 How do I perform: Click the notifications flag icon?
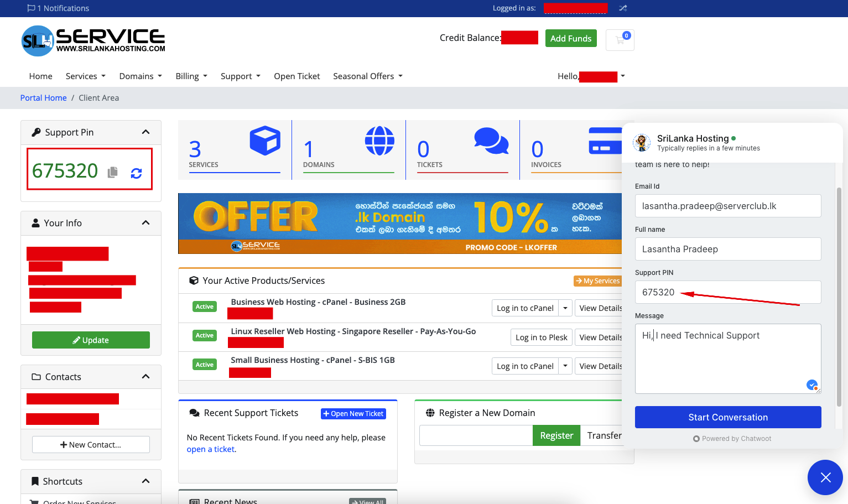pyautogui.click(x=31, y=8)
